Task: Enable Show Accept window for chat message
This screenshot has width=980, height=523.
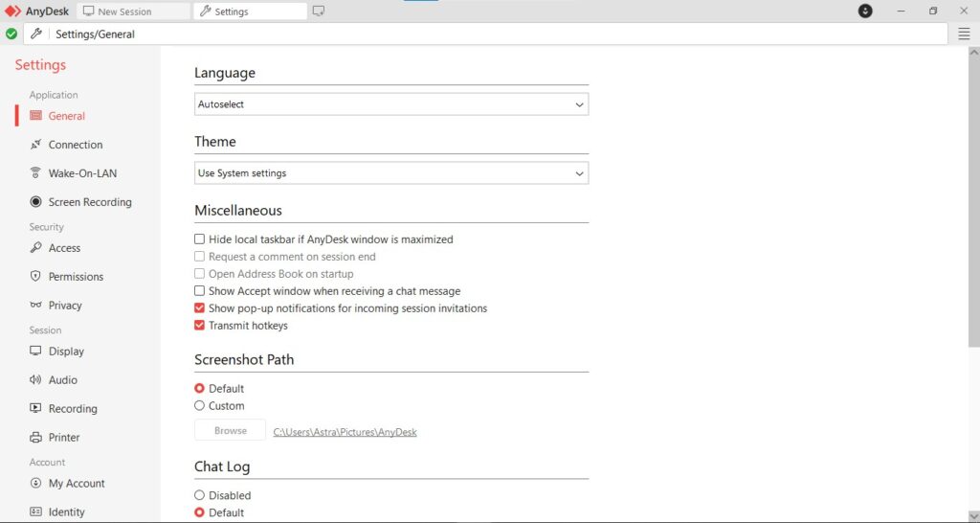Action: [x=199, y=291]
